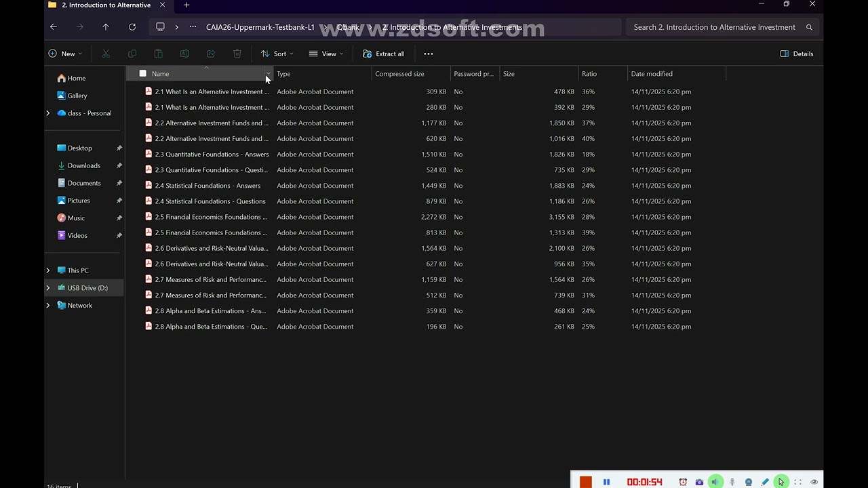868x488 pixels.
Task: Sort by Date modified column header
Action: [676, 73]
